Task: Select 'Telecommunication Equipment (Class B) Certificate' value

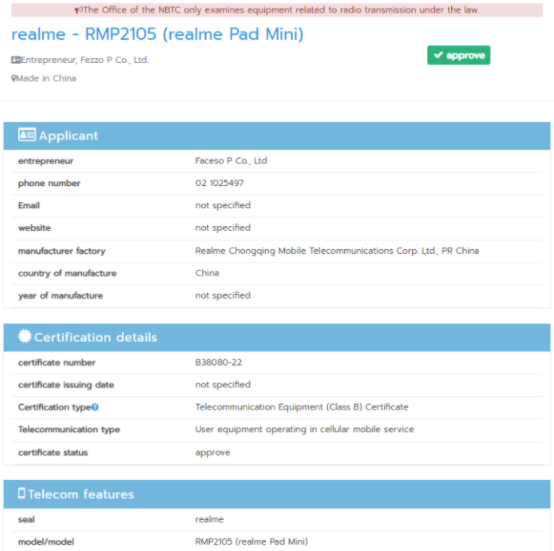Action: click(302, 407)
